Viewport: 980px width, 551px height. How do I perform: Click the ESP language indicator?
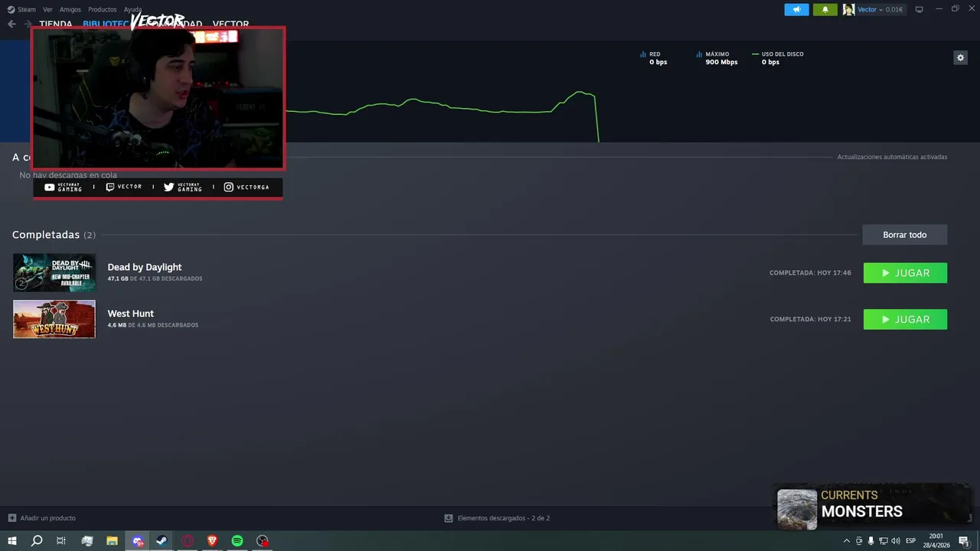point(911,541)
